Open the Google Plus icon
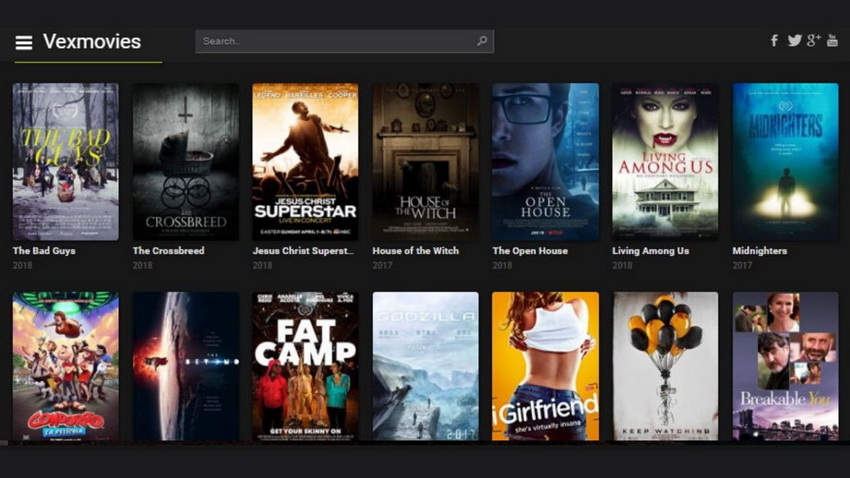 click(813, 41)
